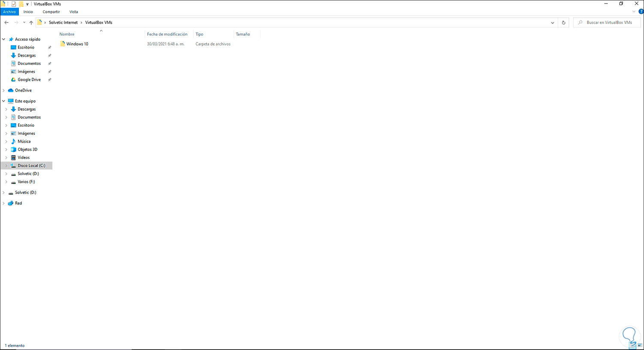Image resolution: width=644 pixels, height=350 pixels.
Task: Click pinned Documentos icon with pin beside it
Action: (13, 64)
